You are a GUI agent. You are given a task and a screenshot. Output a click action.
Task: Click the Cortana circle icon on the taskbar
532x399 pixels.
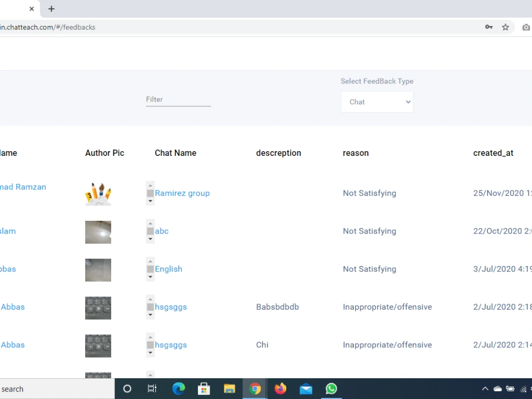tap(127, 388)
